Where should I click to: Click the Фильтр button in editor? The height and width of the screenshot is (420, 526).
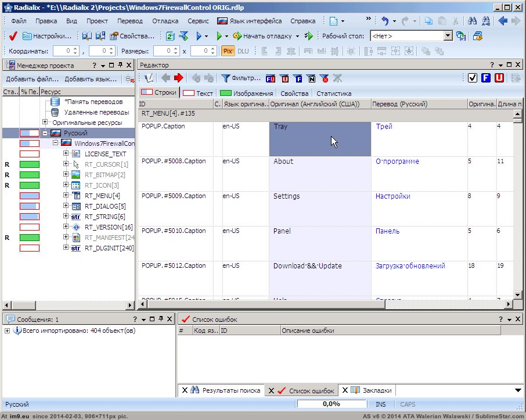[241, 78]
